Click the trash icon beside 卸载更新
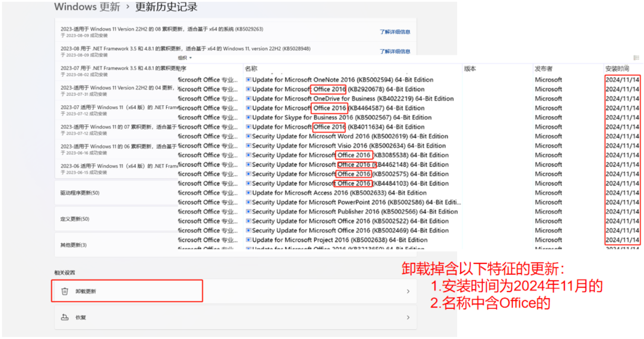This screenshot has height=339, width=644. coord(65,292)
